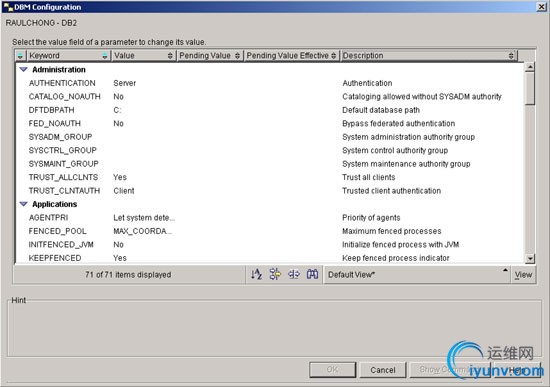
Task: Select the FED_NOAUTH value No
Action: [x=118, y=124]
